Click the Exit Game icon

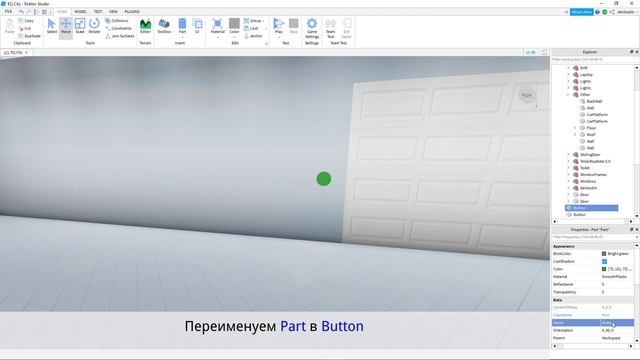(x=347, y=28)
